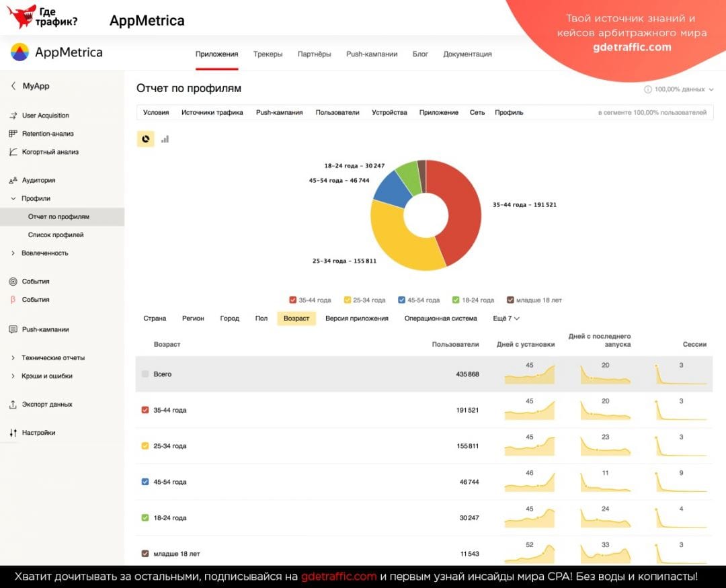Click the Сеть segment filter

pyautogui.click(x=477, y=112)
